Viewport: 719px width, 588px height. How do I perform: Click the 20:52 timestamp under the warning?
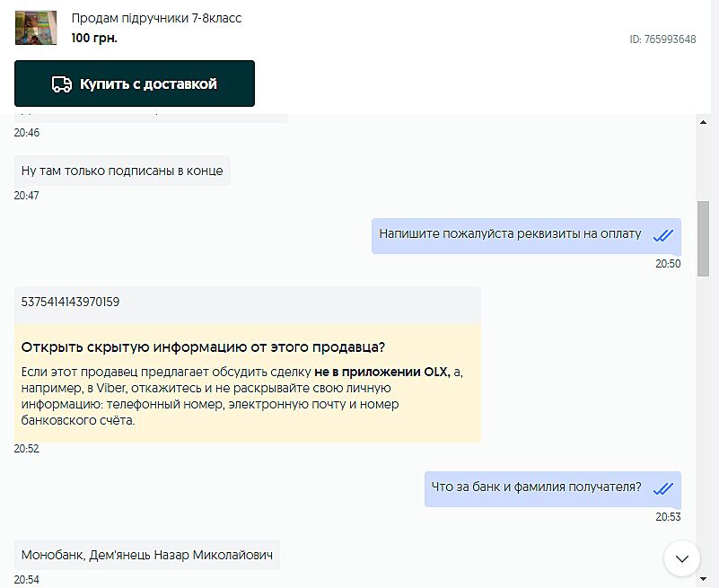click(x=26, y=449)
